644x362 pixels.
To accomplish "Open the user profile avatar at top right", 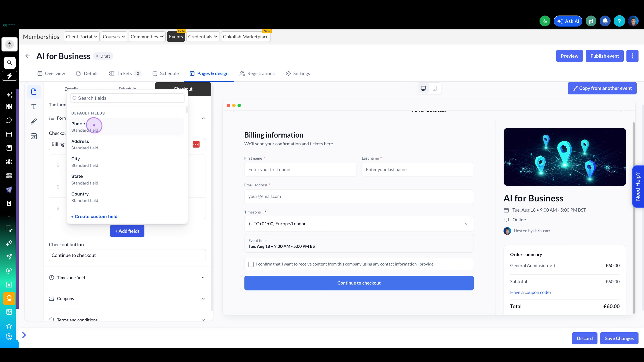I will 633,21.
